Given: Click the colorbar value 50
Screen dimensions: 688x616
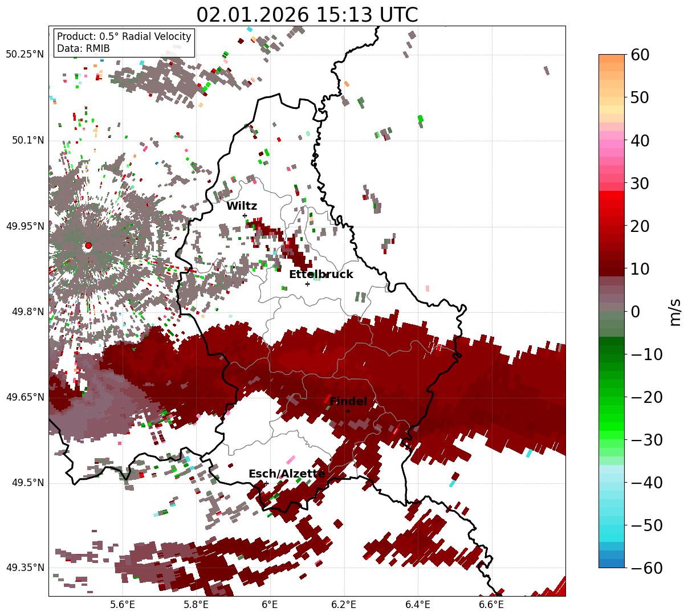Looking at the screenshot, I should (640, 97).
